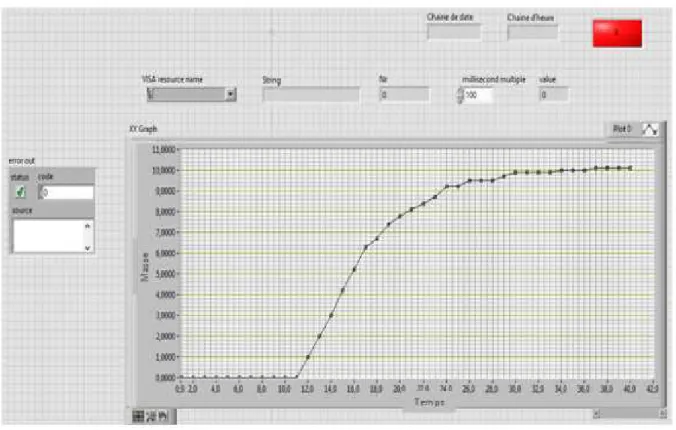Select the graph palette cursor movement tool
Screen dimensions: 676x430
pyautogui.click(x=138, y=416)
